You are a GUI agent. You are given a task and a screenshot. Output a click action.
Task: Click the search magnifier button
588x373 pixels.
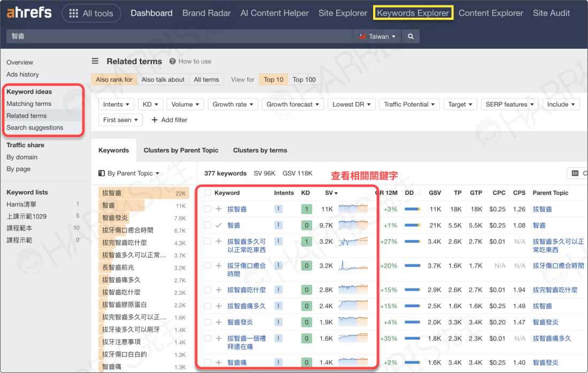(411, 36)
